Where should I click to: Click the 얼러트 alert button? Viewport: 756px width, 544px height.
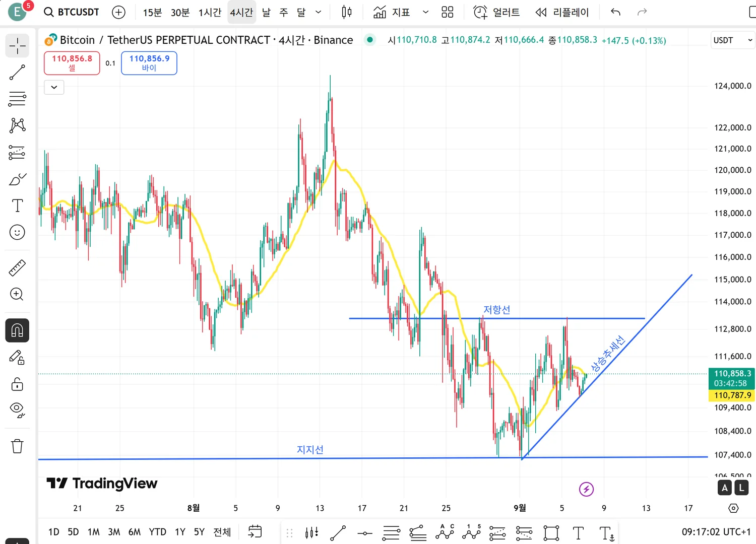tap(497, 12)
